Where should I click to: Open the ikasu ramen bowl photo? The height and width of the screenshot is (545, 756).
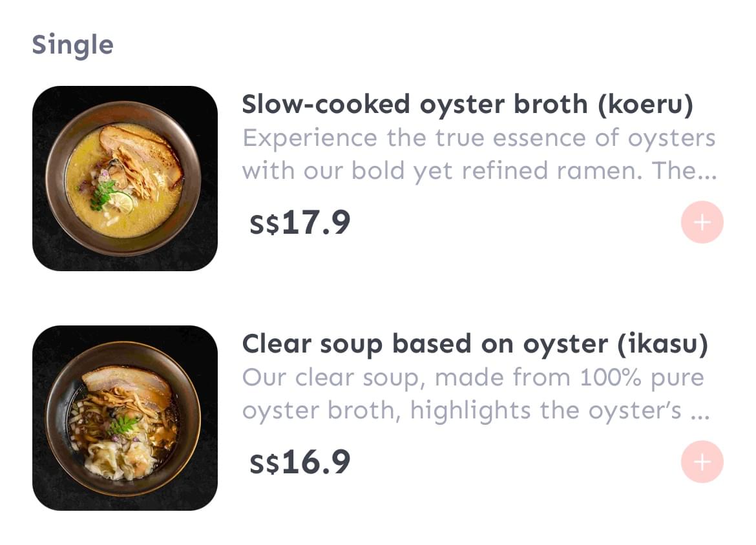tap(125, 418)
